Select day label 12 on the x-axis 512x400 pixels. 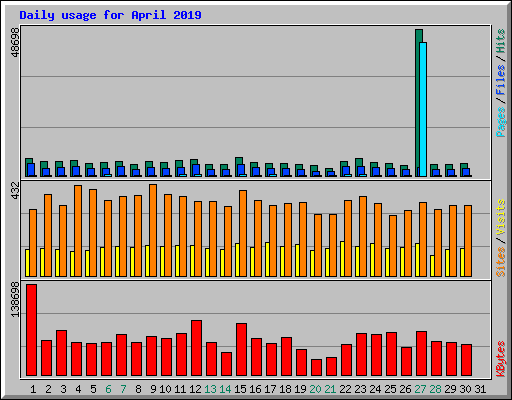(x=195, y=389)
